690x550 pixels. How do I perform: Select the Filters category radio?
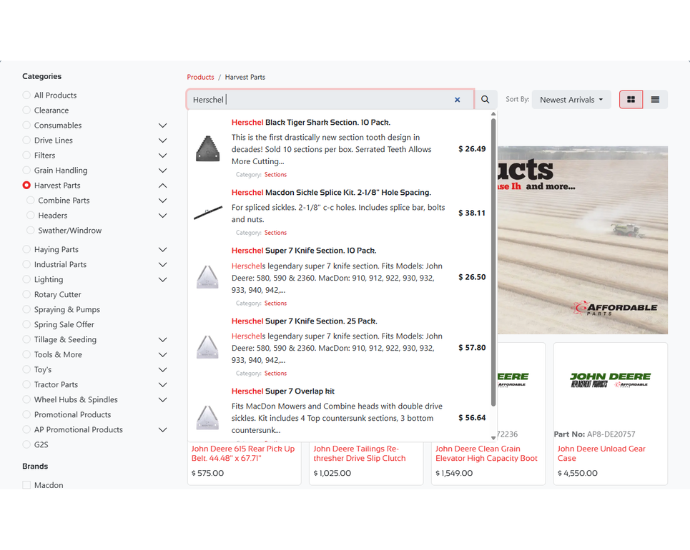point(26,155)
